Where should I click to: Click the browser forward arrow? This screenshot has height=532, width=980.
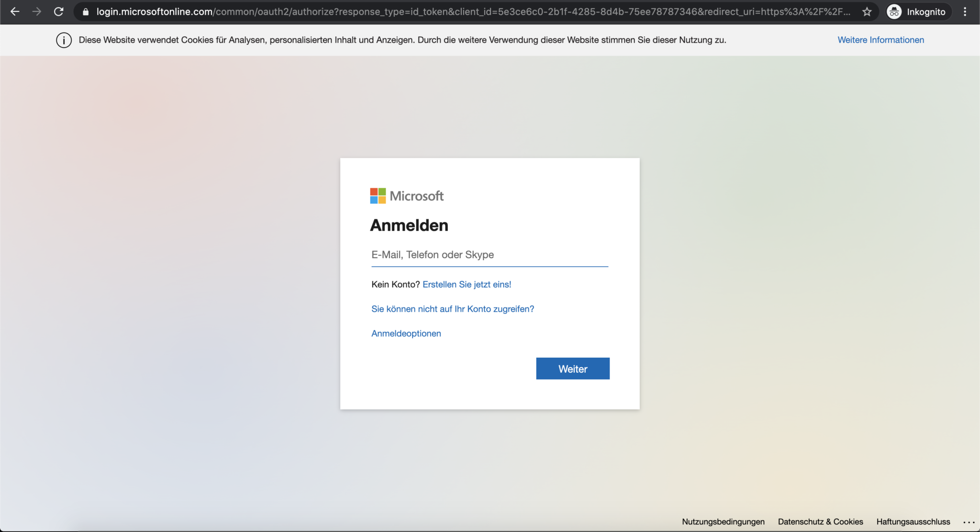(x=37, y=11)
